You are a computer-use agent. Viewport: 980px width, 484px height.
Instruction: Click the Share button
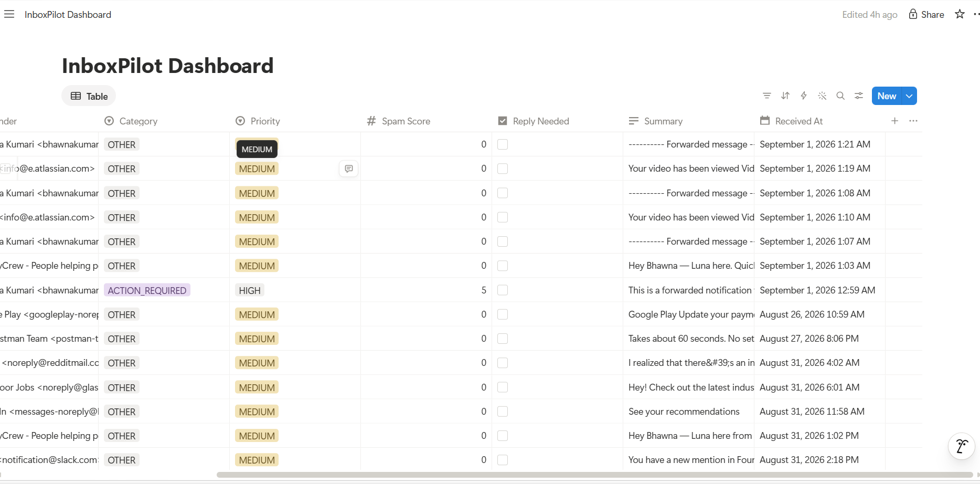926,14
